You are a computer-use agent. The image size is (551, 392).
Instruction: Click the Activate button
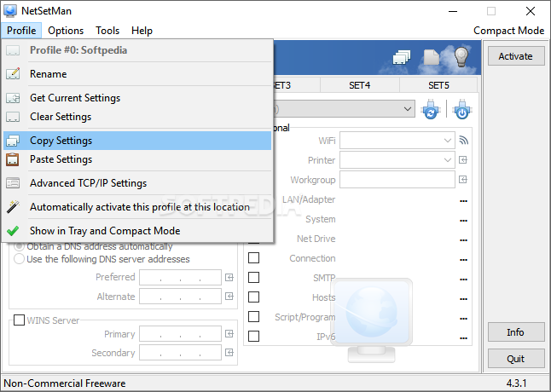(516, 56)
